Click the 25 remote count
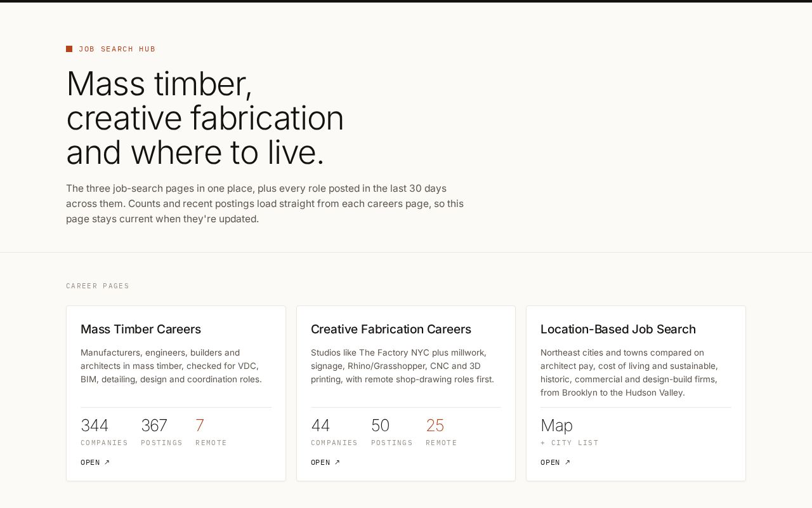The width and height of the screenshot is (812, 508). (x=435, y=425)
